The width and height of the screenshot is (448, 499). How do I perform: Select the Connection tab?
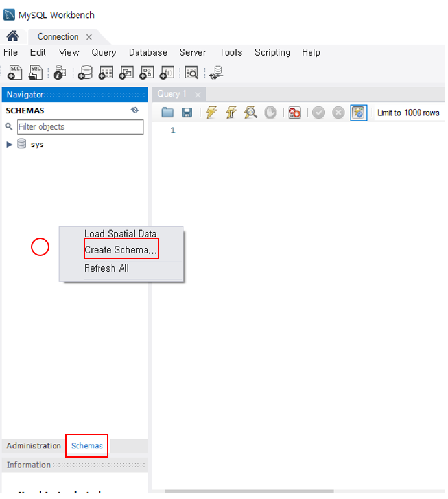58,36
